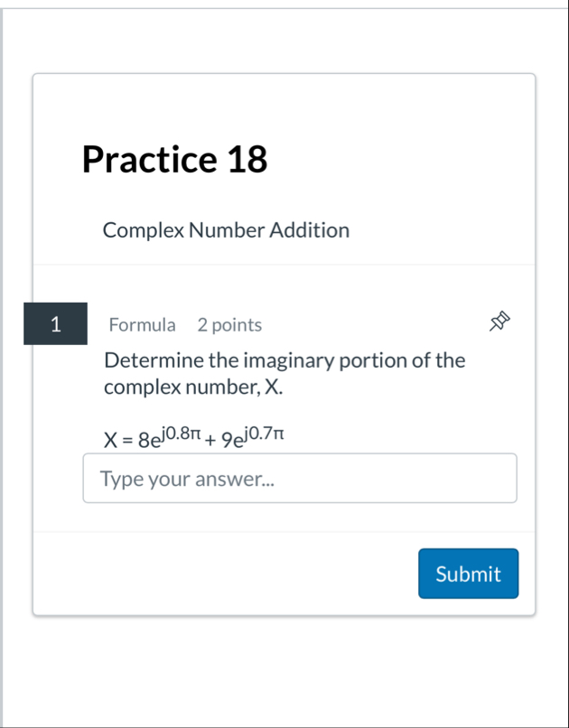Viewport: 569px width, 728px height.
Task: Focus the 'Type your answer...' input field
Action: click(x=300, y=478)
